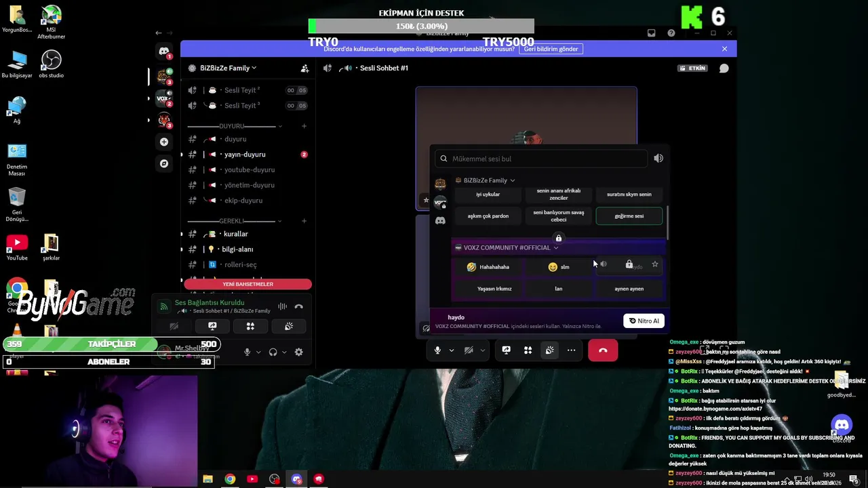This screenshot has height=488, width=868.
Task: Toggle microphone mute in call control bar
Action: [x=437, y=350]
